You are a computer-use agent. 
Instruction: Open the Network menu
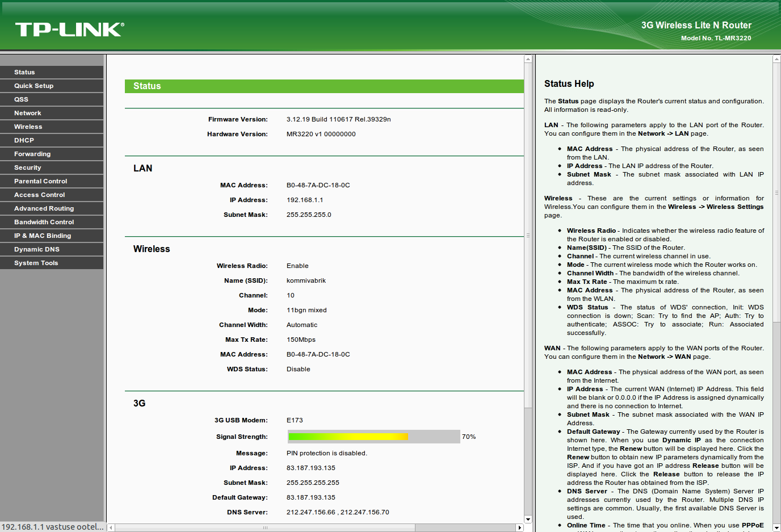tap(52, 113)
